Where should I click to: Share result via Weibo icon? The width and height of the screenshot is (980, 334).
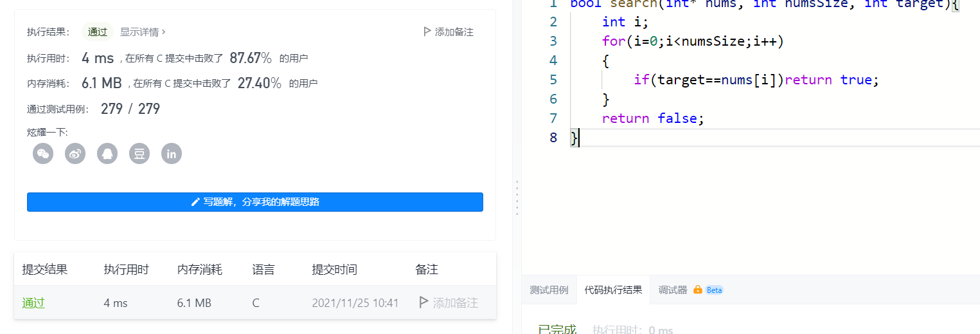pos(75,153)
